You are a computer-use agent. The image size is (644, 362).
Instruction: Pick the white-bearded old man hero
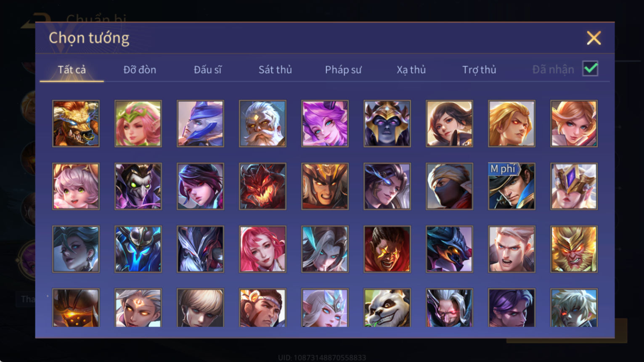tap(262, 124)
